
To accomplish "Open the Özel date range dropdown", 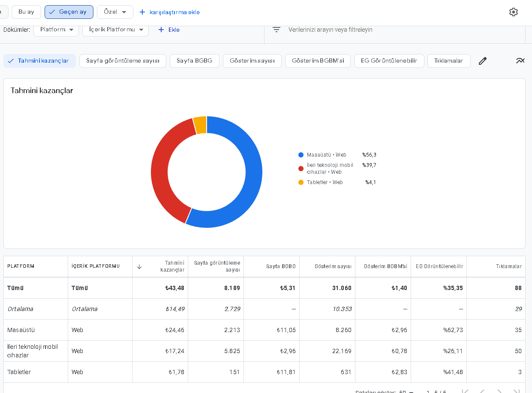I will 115,12.
